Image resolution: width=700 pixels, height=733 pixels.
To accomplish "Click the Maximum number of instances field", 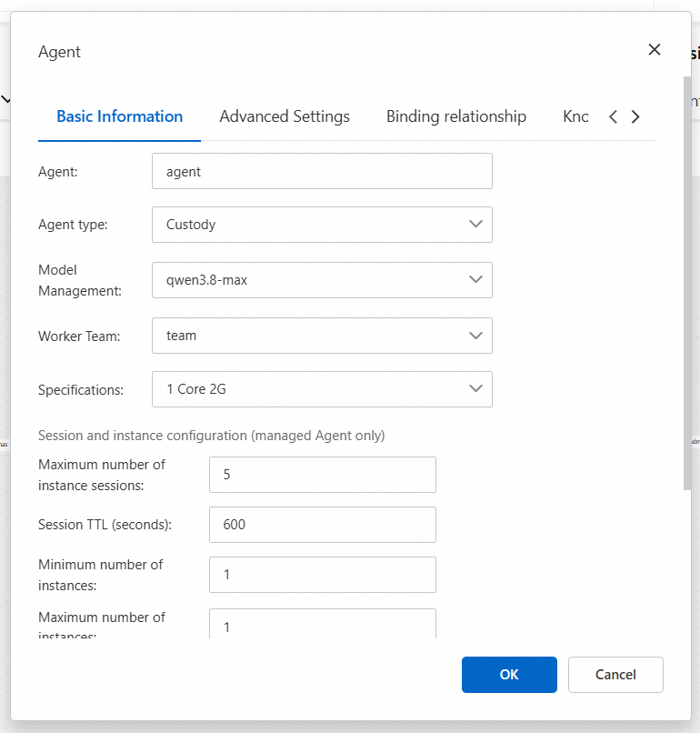I will tap(323, 624).
